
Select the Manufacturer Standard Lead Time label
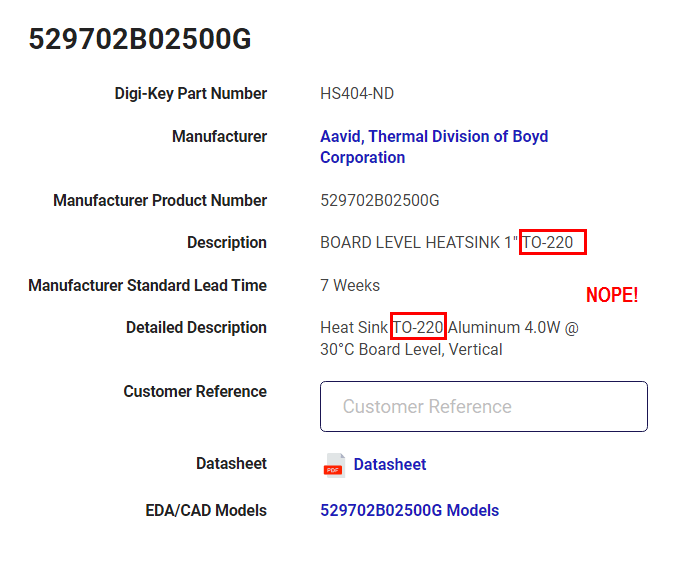147,285
